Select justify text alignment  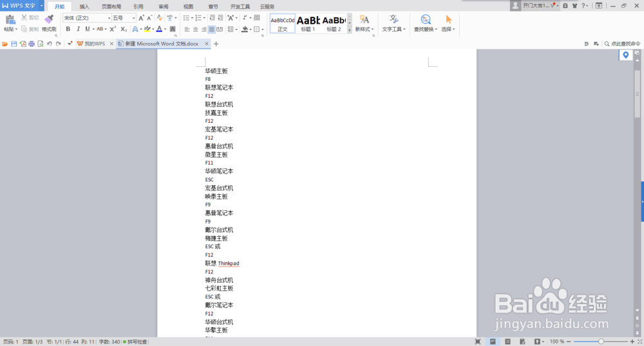(x=211, y=29)
